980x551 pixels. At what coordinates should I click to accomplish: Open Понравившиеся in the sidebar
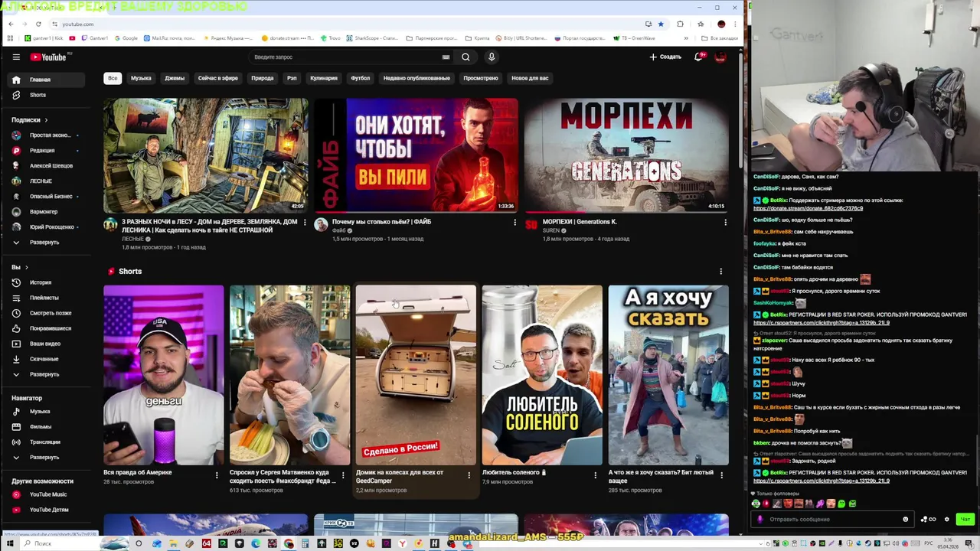(47, 328)
